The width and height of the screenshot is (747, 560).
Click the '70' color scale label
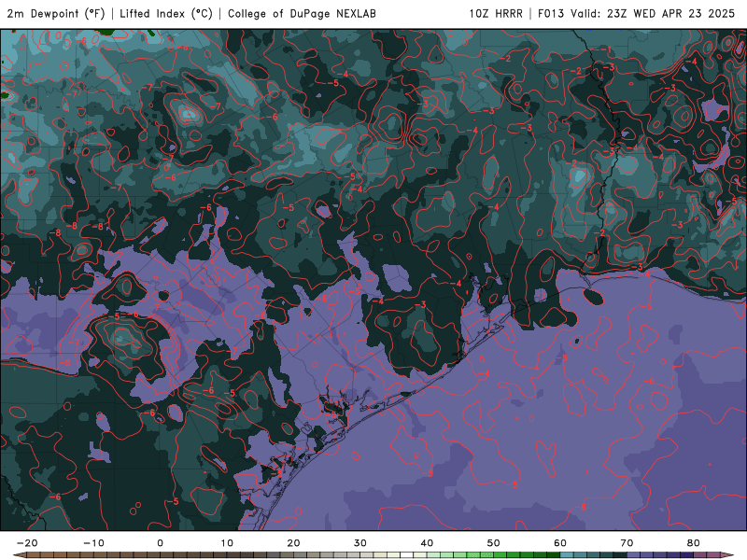(x=627, y=543)
